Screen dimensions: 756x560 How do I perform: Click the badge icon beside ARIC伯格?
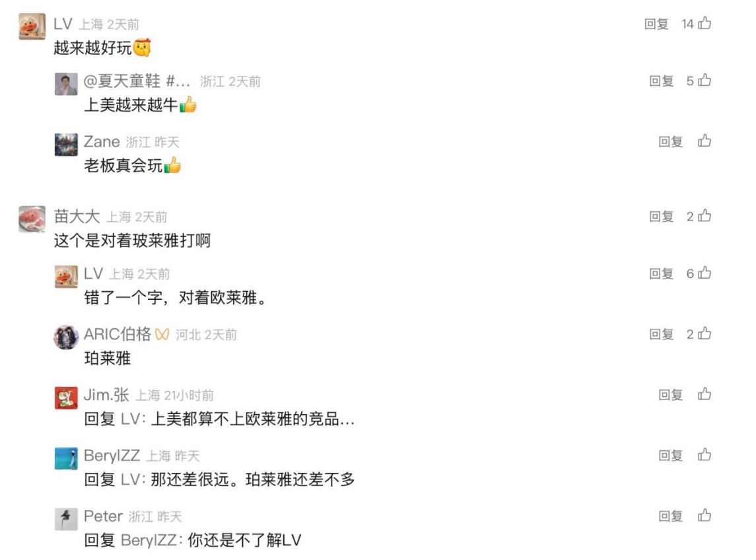coord(162,334)
